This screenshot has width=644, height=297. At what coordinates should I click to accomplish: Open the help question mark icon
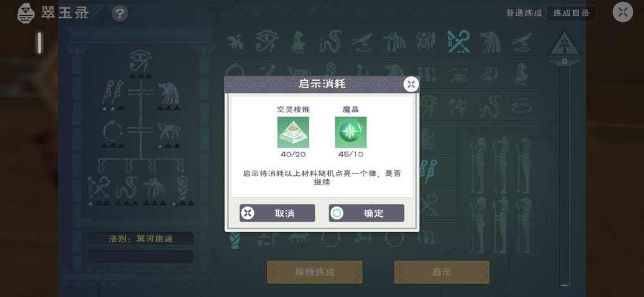pyautogui.click(x=119, y=13)
